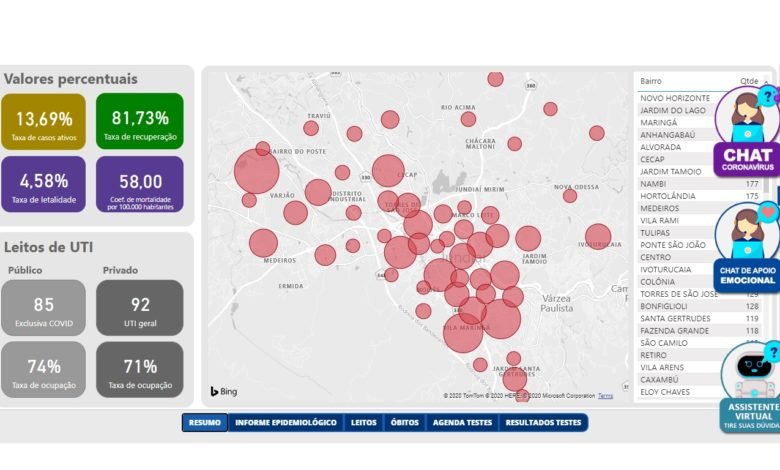Go to the Óbitos tab
Viewport: 780px width, 470px height.
405,423
